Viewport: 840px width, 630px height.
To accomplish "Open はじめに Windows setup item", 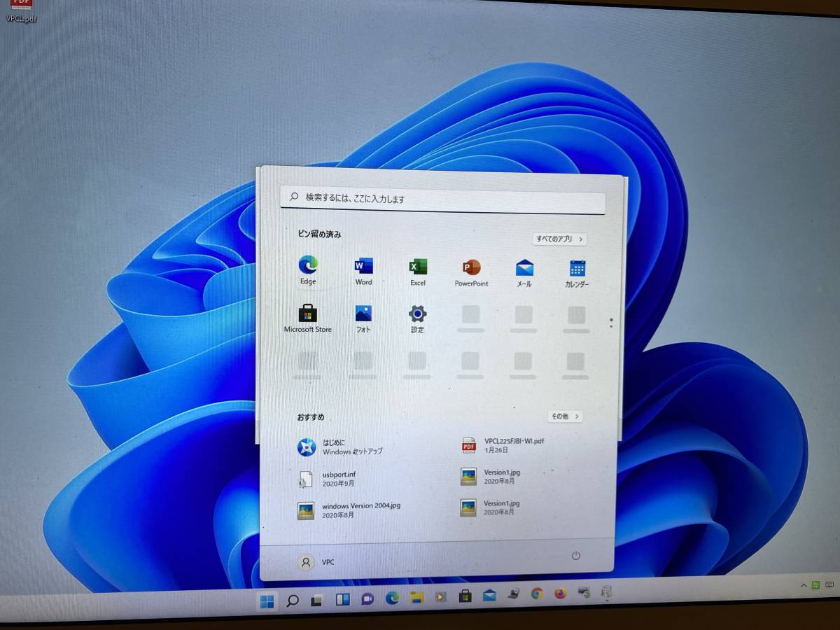I will [341, 447].
